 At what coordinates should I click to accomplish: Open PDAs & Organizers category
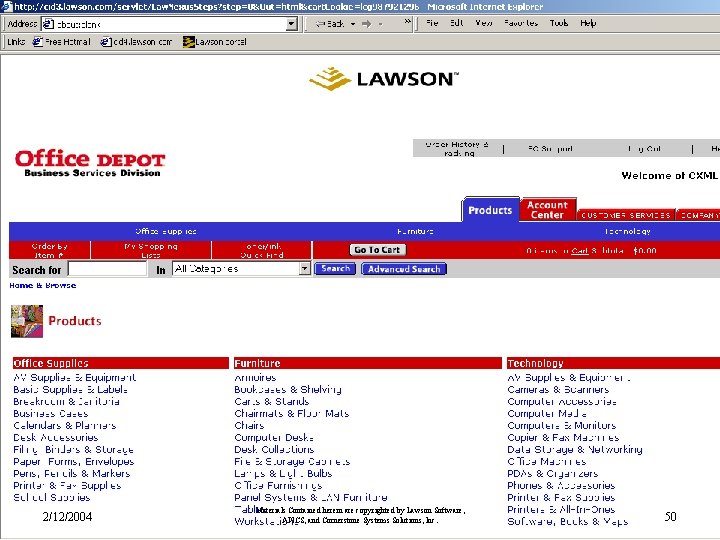click(552, 473)
